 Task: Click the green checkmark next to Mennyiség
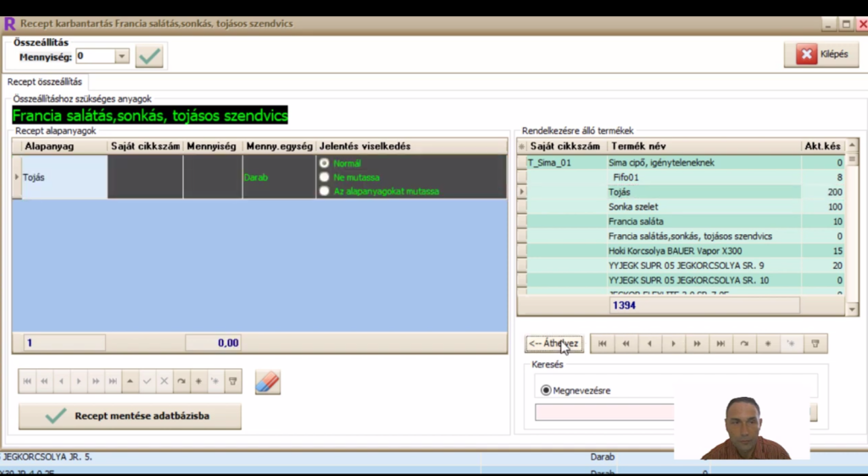[x=149, y=56]
